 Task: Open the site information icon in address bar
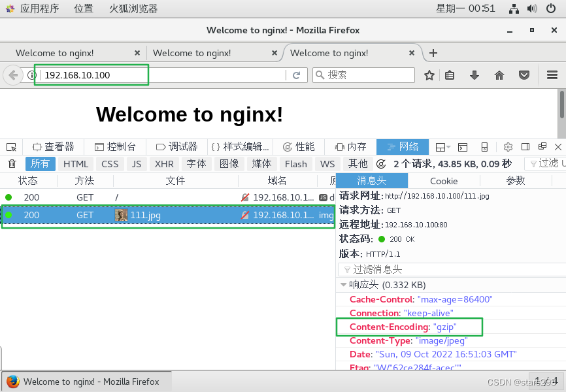[32, 75]
